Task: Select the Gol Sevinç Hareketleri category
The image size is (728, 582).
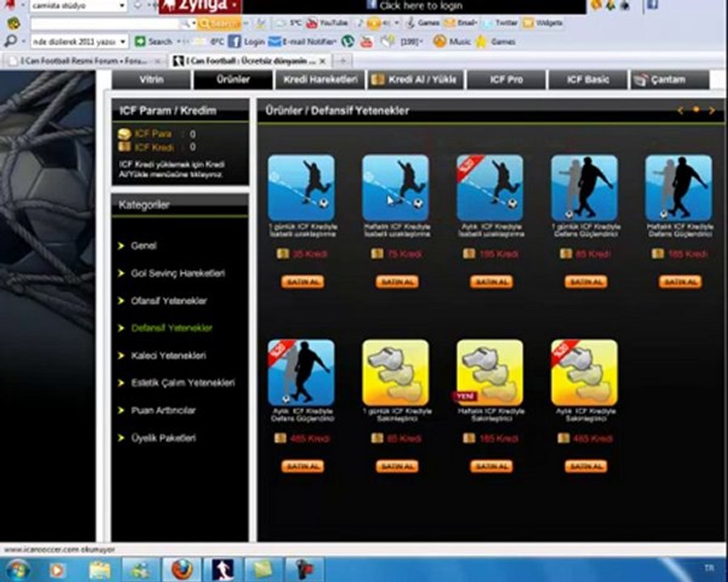Action: tap(177, 273)
